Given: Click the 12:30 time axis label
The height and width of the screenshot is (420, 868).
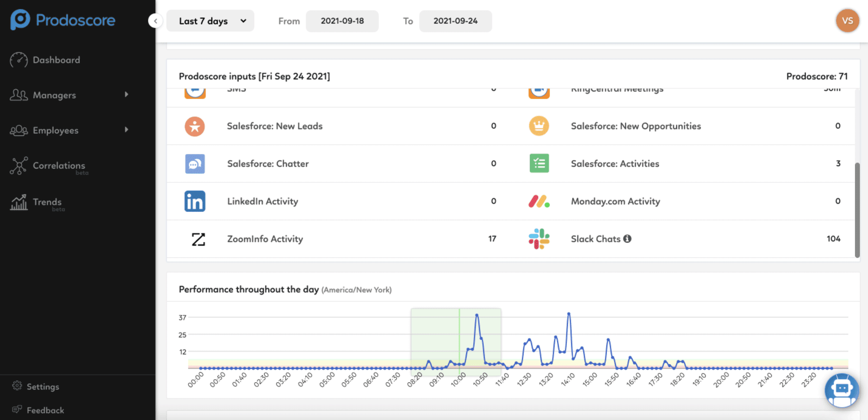Looking at the screenshot, I should pos(524,379).
